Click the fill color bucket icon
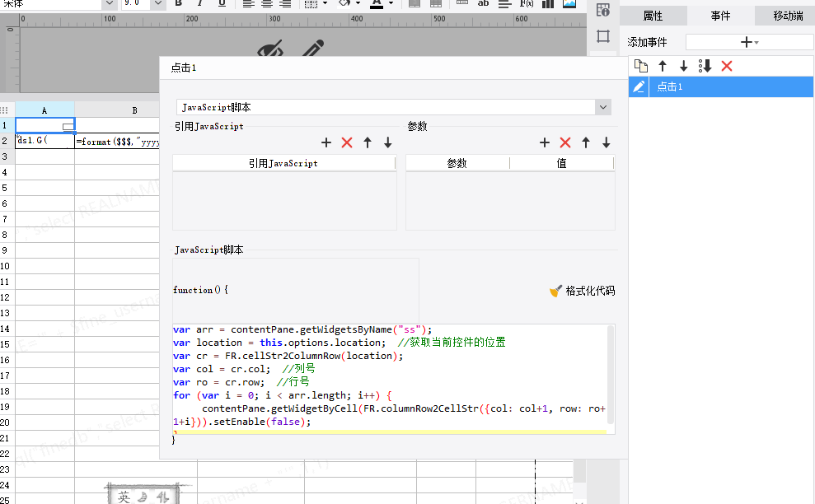Image resolution: width=815 pixels, height=504 pixels. [x=344, y=3]
